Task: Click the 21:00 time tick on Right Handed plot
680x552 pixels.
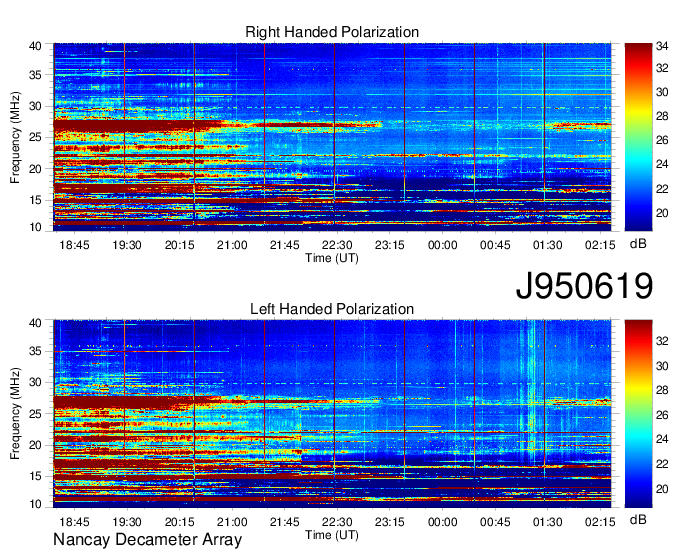Action: [232, 245]
